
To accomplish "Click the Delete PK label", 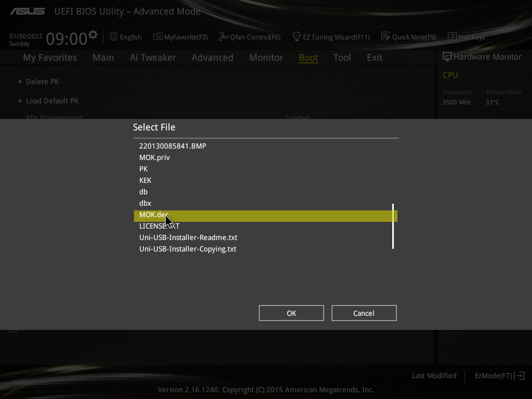I will click(43, 82).
